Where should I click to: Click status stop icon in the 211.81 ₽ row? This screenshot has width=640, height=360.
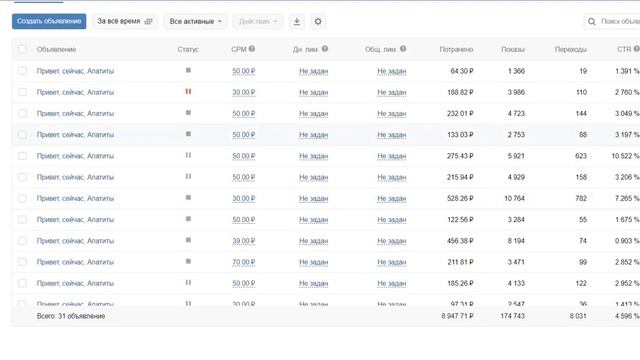point(188,261)
